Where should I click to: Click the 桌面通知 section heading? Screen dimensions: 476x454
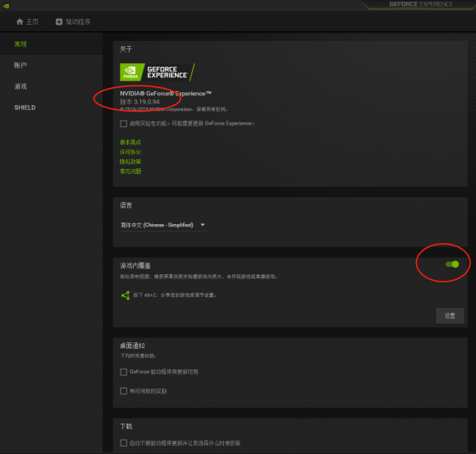pyautogui.click(x=132, y=346)
